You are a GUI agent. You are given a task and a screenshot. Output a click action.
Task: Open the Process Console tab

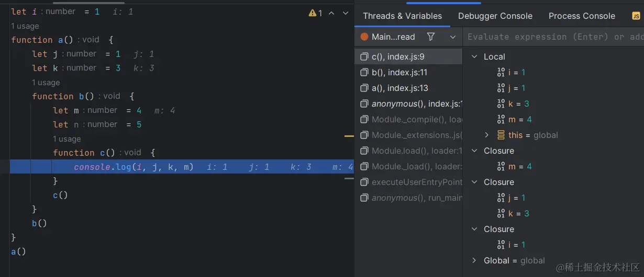(x=582, y=16)
